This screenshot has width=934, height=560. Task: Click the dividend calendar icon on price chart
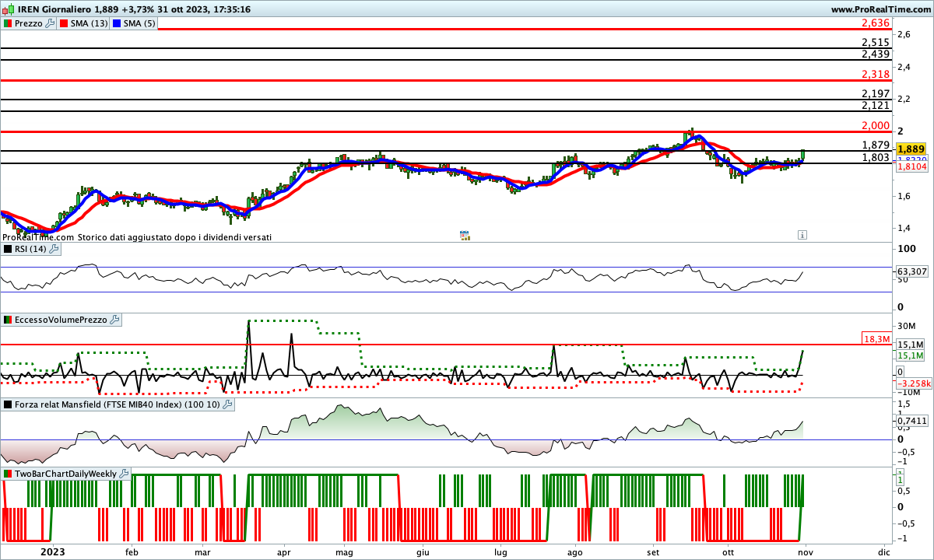pos(465,235)
